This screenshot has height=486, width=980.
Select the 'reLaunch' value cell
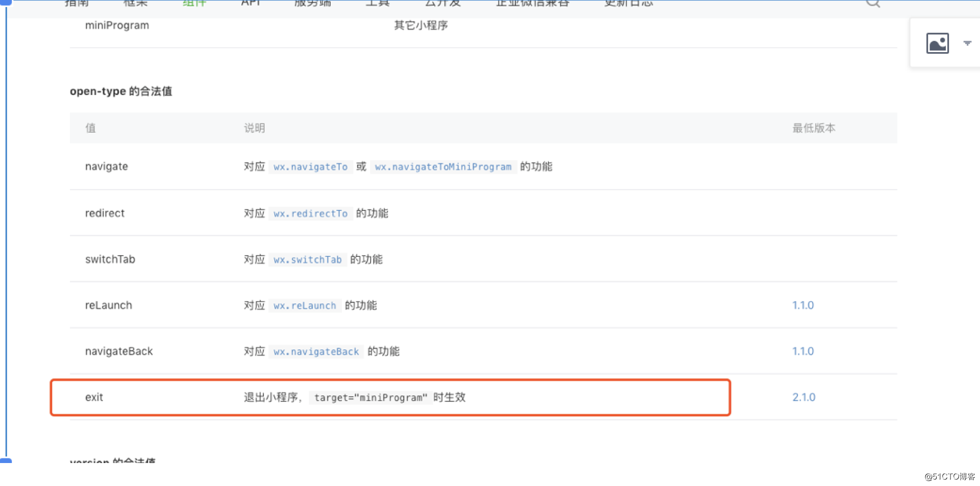point(109,305)
